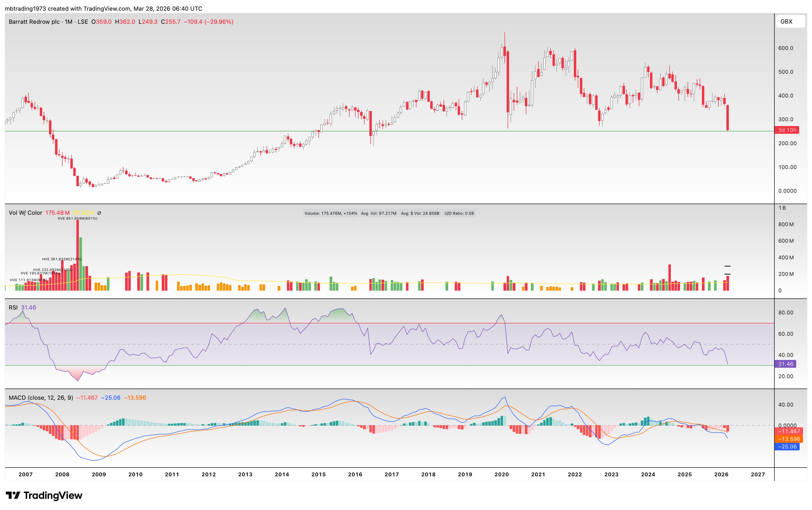Click the U/D Ratio: 0.58 table cell

pyautogui.click(x=459, y=213)
